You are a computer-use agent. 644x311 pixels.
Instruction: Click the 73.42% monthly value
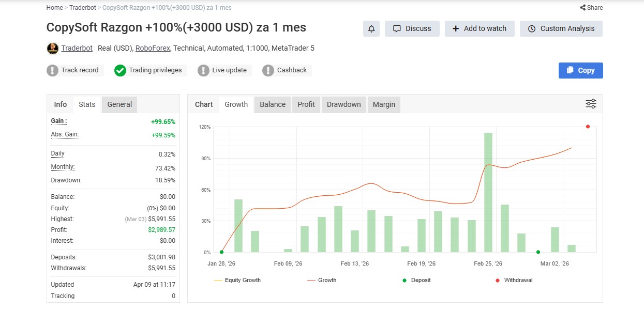(166, 168)
